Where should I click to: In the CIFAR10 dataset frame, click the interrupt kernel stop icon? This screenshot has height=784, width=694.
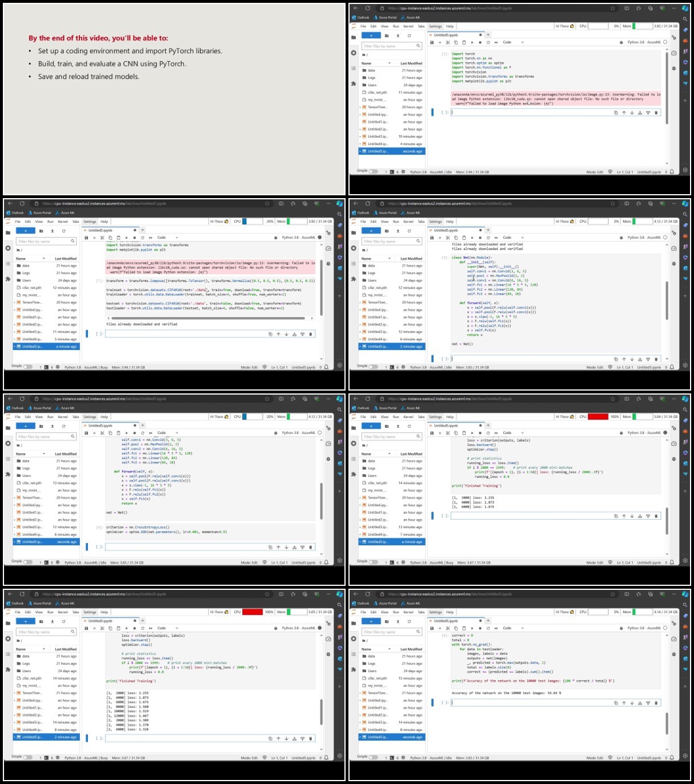point(134,238)
